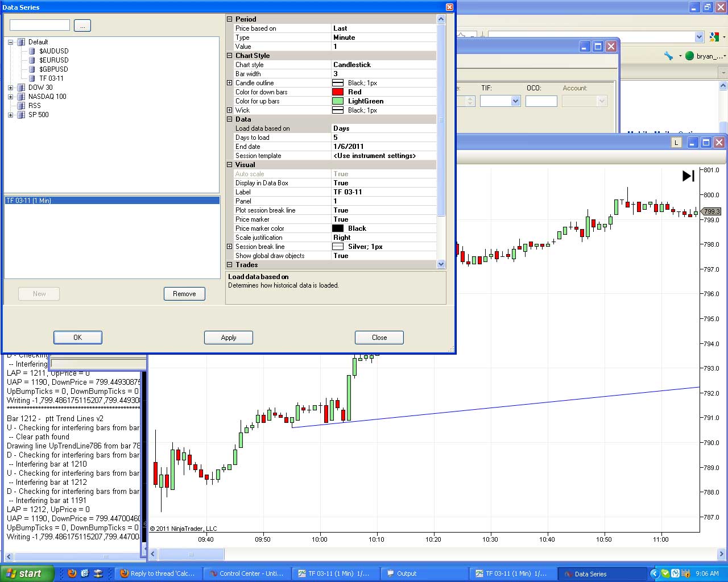Collapse the Period property section
728x582 pixels.
coord(230,19)
